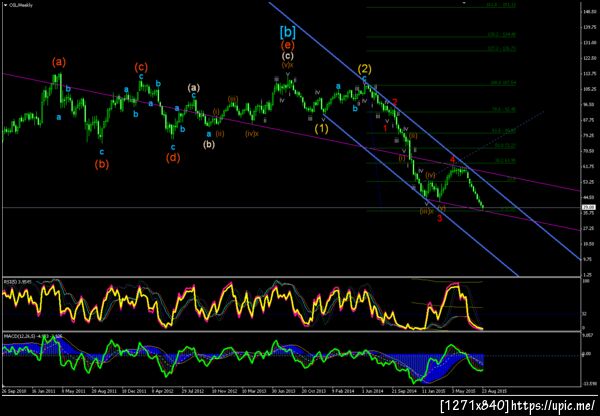Click the 20 Oct 2013 date label
Image resolution: width=600 pixels, height=416 pixels.
pyautogui.click(x=313, y=392)
